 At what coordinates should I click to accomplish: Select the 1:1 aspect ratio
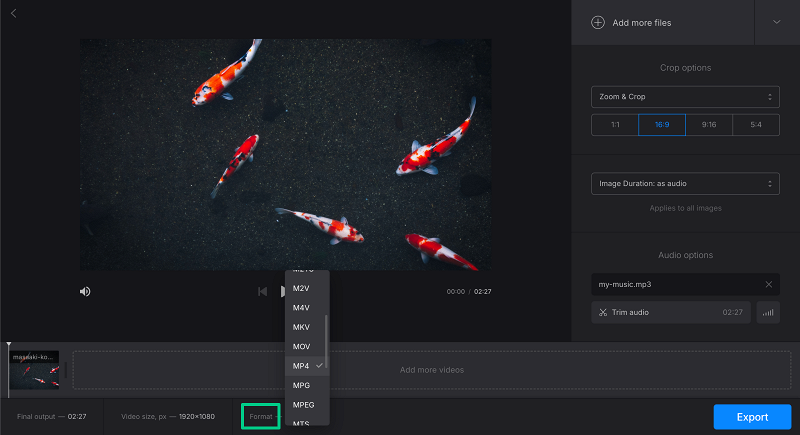point(615,125)
